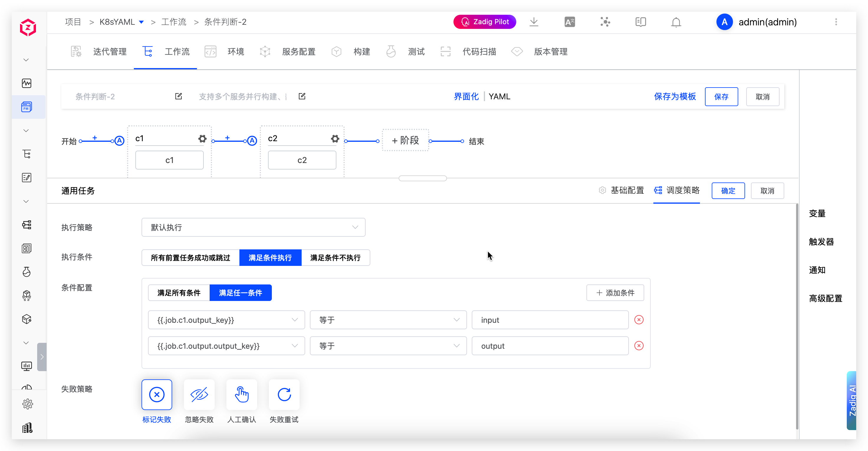Click the 添加条件 button

[x=615, y=293]
